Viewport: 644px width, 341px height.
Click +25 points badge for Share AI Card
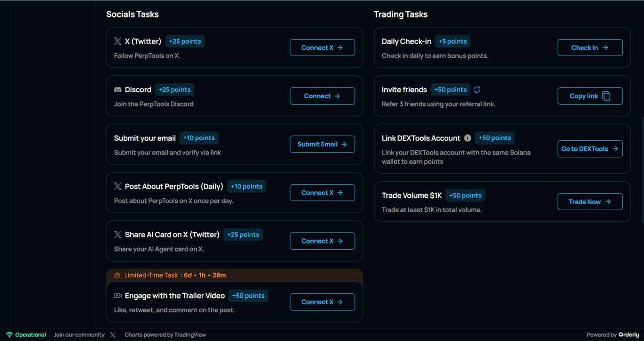click(243, 235)
